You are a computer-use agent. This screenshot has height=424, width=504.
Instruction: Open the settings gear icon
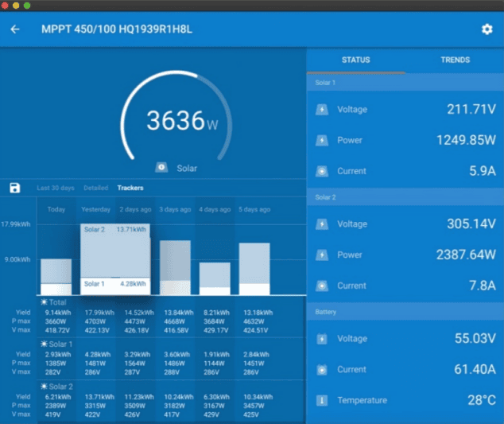pos(487,29)
